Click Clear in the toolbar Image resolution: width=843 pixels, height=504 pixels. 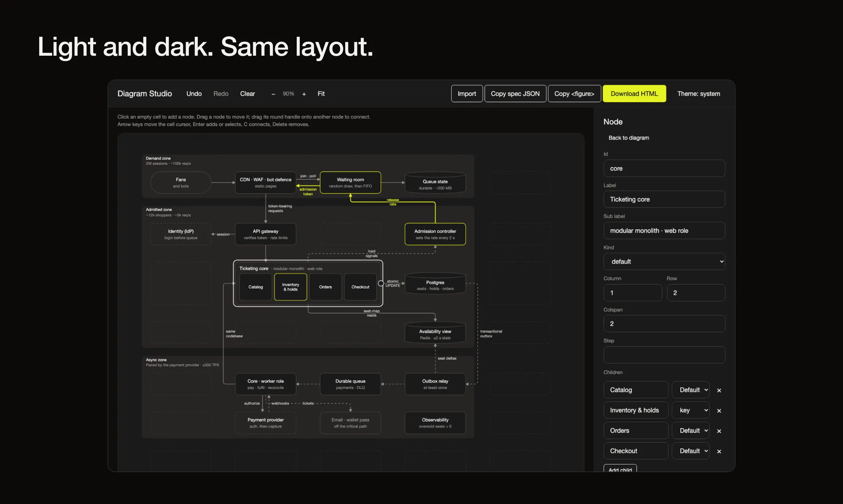click(x=248, y=94)
